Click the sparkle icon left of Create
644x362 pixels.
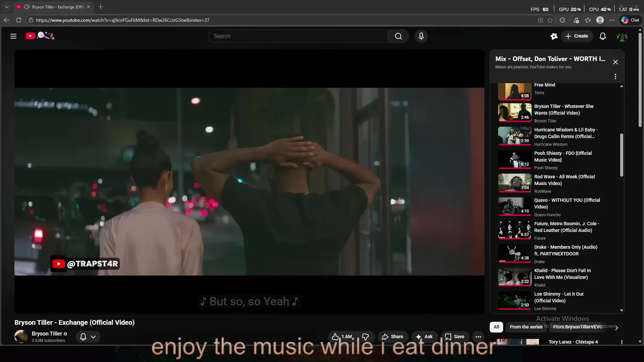pos(554,36)
